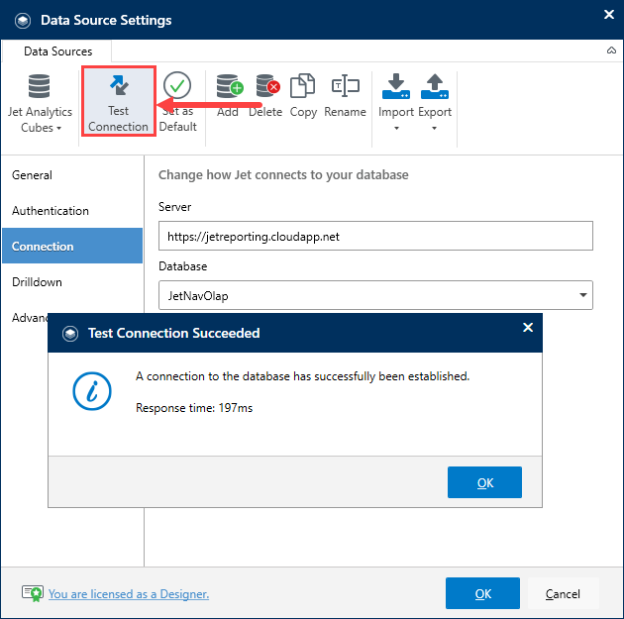Viewport: 624px width, 619px height.
Task: Expand the Export dropdown arrow
Action: (435, 128)
